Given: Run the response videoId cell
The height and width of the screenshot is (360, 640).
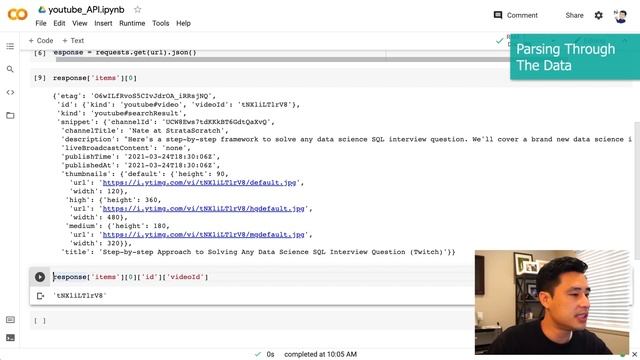Looking at the screenshot, I should click(40, 277).
